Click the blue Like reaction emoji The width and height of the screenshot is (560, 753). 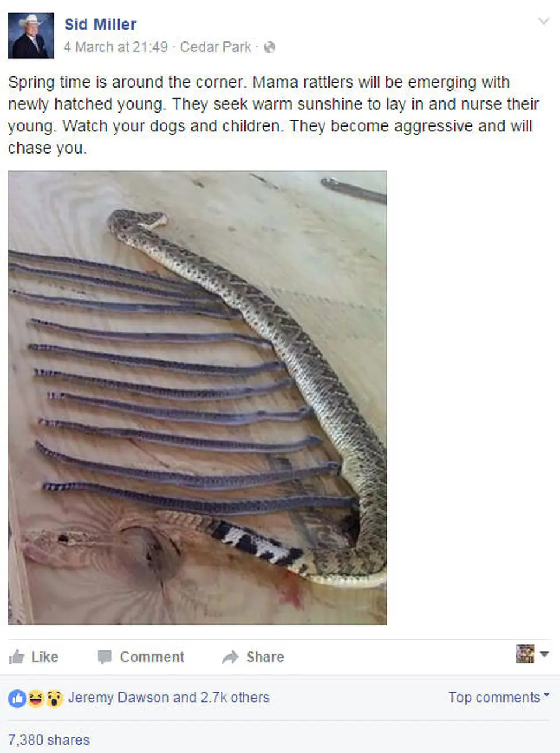(17, 698)
